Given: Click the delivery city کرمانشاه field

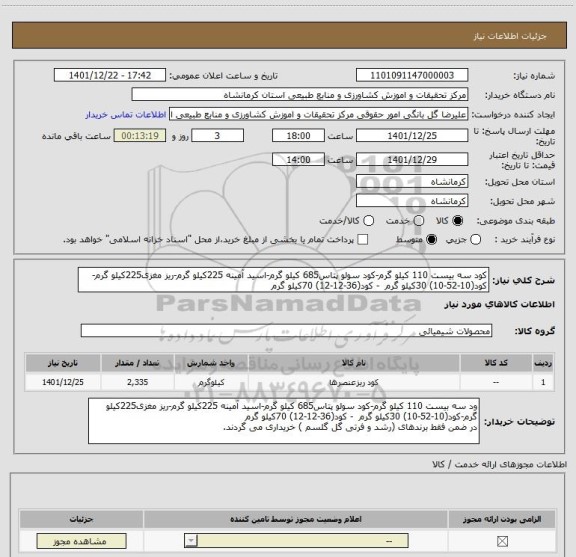Looking at the screenshot, I should [x=412, y=201].
